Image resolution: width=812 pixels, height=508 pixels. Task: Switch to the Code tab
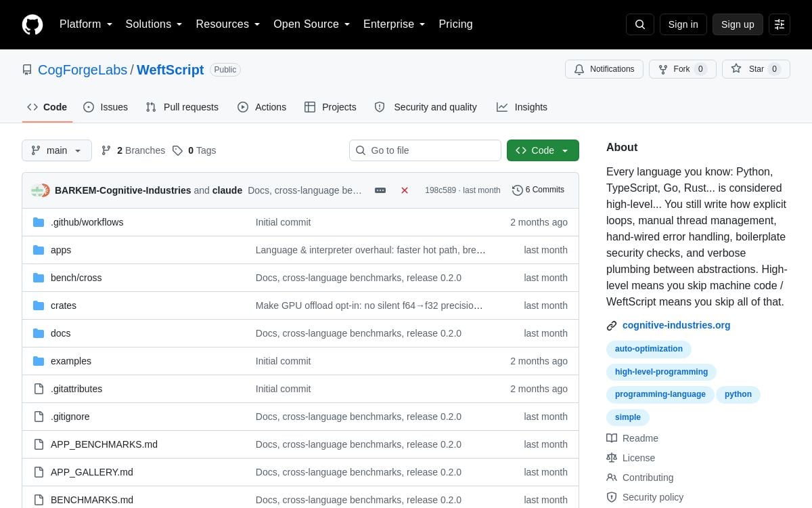(x=47, y=107)
